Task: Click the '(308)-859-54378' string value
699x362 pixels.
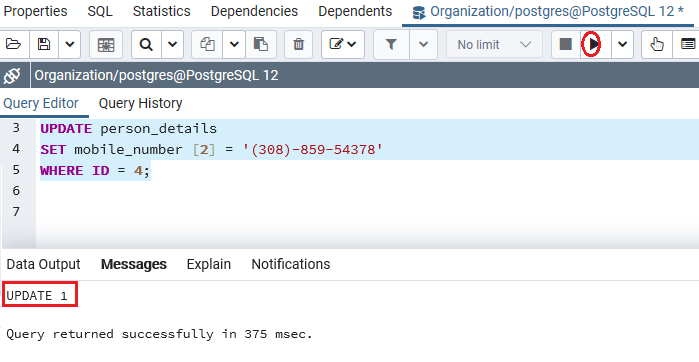Action: tap(312, 150)
